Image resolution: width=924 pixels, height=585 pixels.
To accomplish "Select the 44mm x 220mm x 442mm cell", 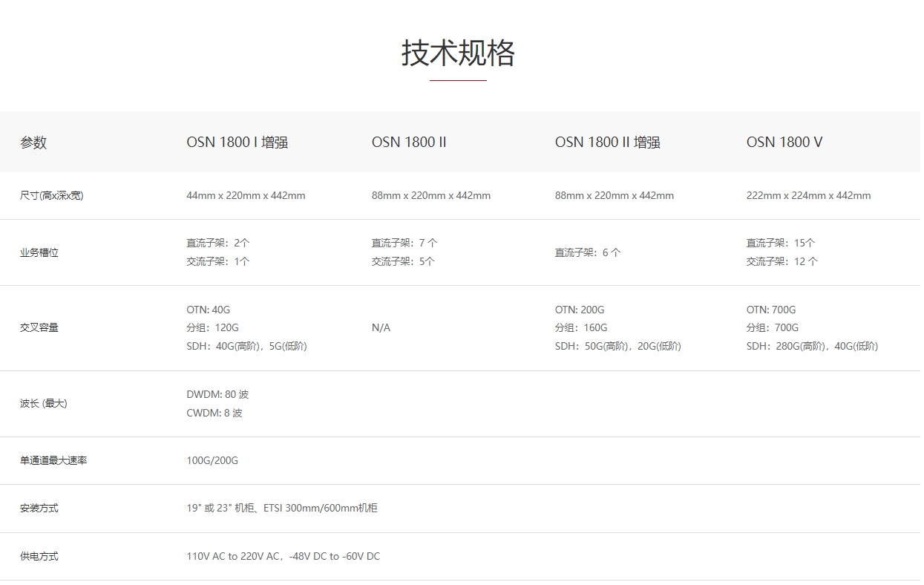I will pos(246,196).
